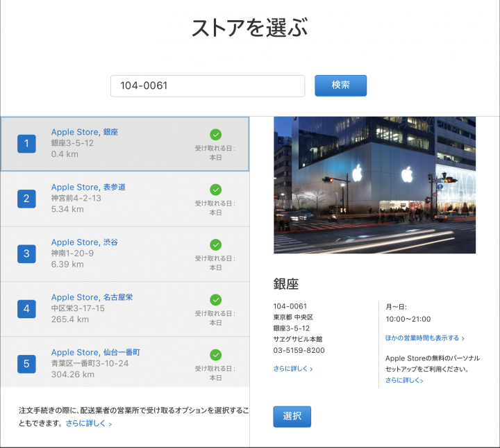The width and height of the screenshot is (500, 448).
Task: Open Apple Store, 渋谷 link
Action: 85,242
